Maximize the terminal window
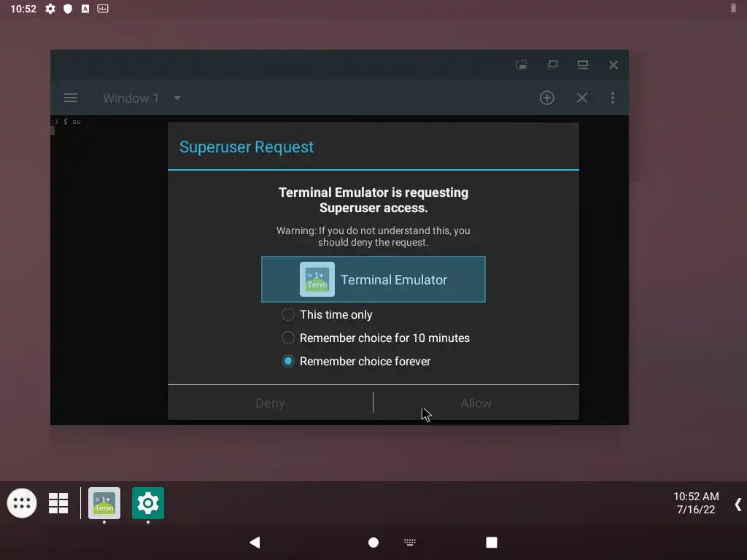 583,65
